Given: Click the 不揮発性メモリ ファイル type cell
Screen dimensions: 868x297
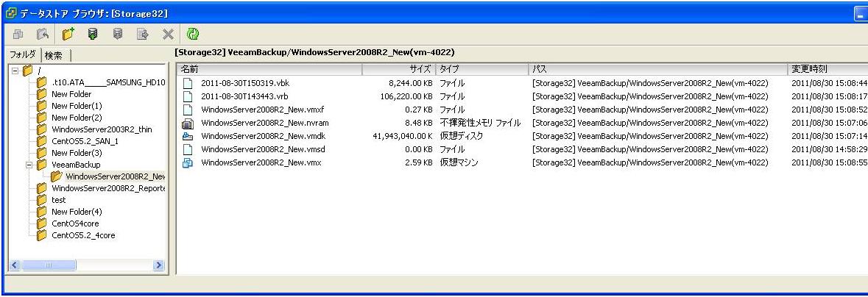Looking at the screenshot, I should pos(480,123).
